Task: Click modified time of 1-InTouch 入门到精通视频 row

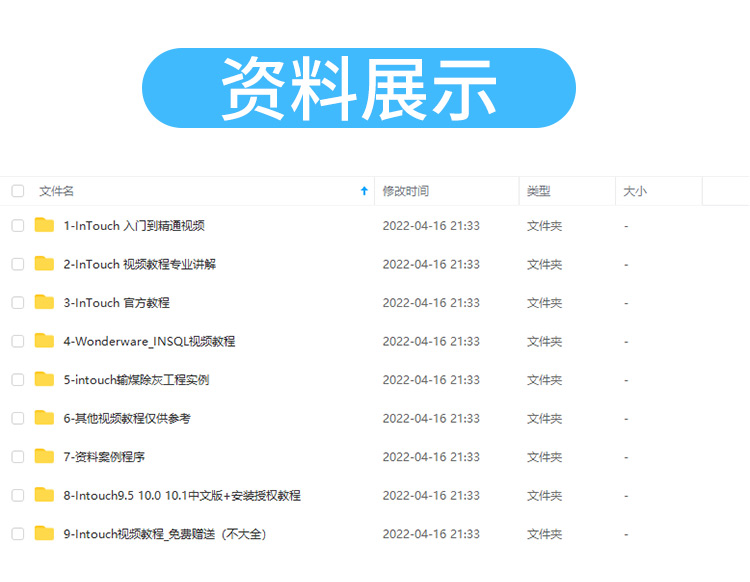Action: tap(431, 226)
